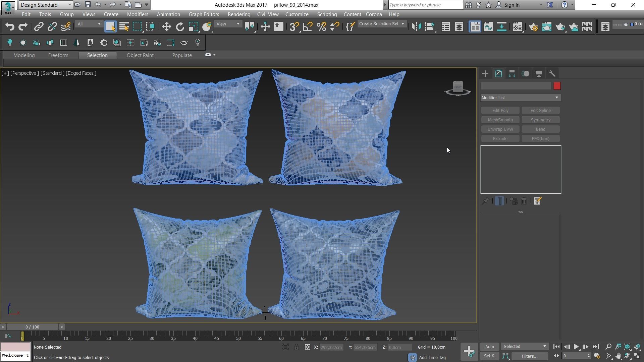Viewport: 644px width, 362px height.
Task: Open the View reference coordinate dropdown
Action: [228, 24]
